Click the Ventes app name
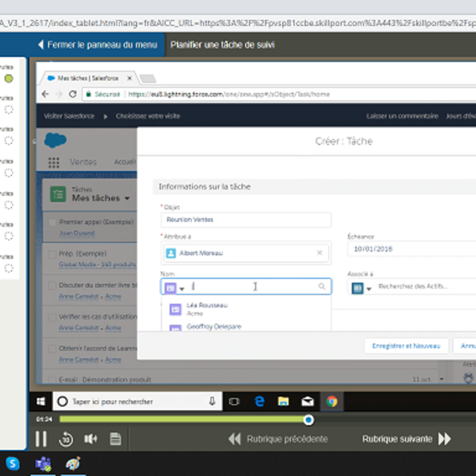The image size is (476, 476). coord(83,162)
